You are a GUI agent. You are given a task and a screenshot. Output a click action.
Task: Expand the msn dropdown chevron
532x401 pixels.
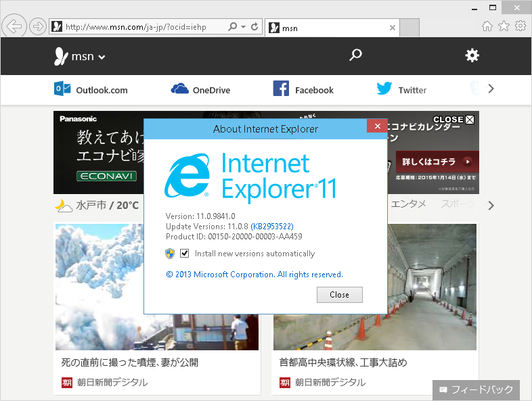click(x=102, y=57)
